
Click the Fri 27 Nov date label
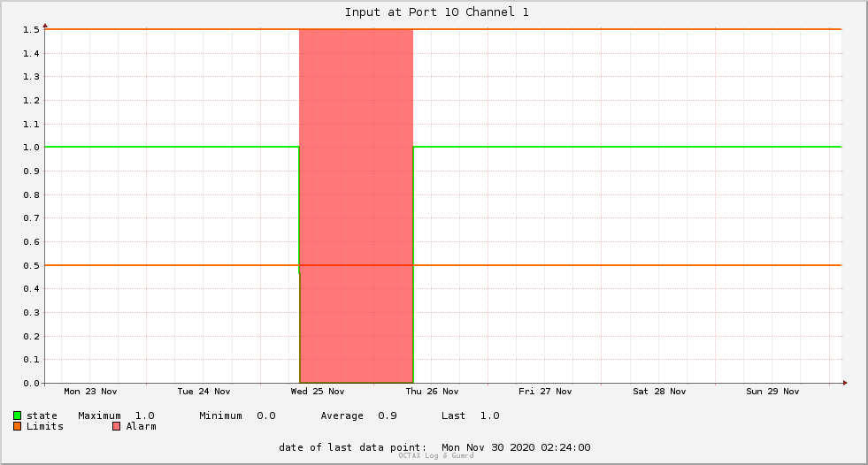545,392
